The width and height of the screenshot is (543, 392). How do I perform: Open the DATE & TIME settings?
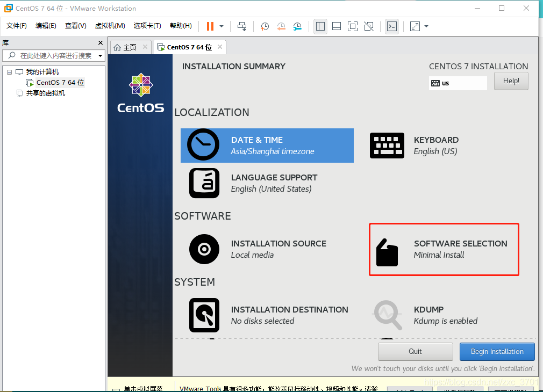tap(267, 146)
